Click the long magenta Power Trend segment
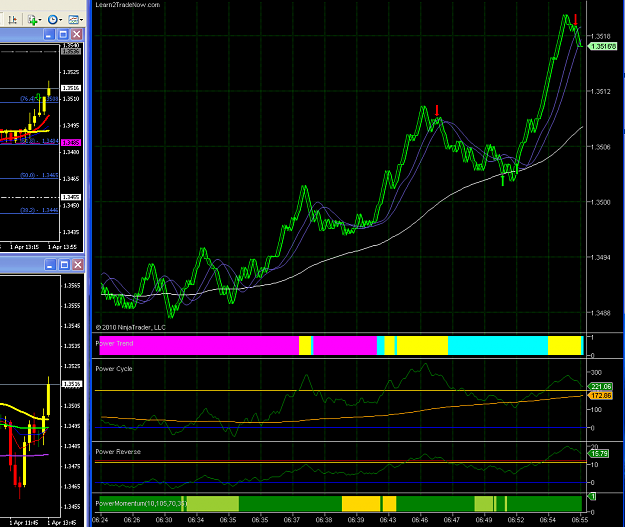The width and height of the screenshot is (625, 527). [x=199, y=345]
